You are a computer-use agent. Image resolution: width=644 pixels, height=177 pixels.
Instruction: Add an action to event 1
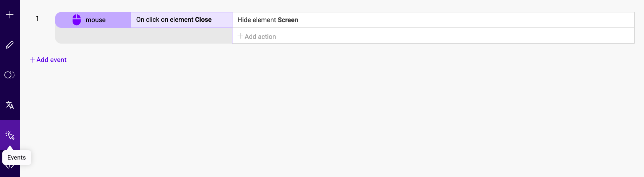tap(260, 37)
